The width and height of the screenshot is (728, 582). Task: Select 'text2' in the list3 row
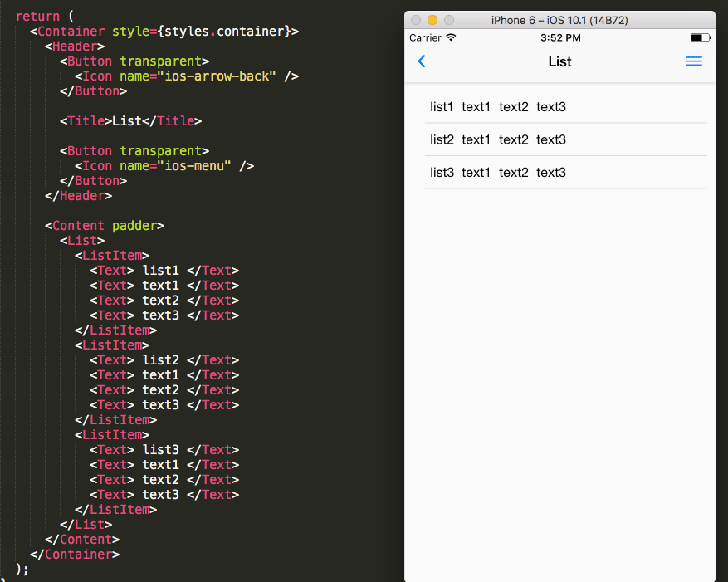(514, 173)
